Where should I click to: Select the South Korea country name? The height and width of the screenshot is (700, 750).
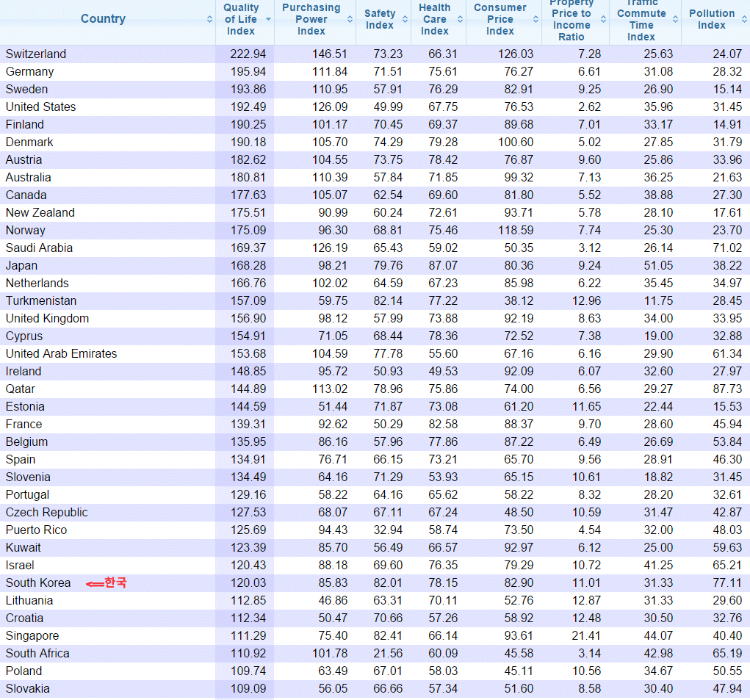(x=38, y=583)
